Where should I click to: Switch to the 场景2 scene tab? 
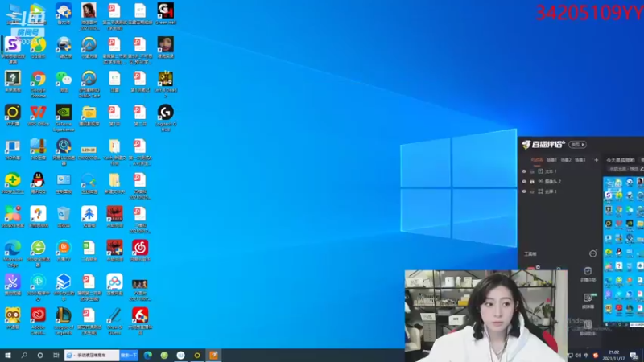point(566,160)
